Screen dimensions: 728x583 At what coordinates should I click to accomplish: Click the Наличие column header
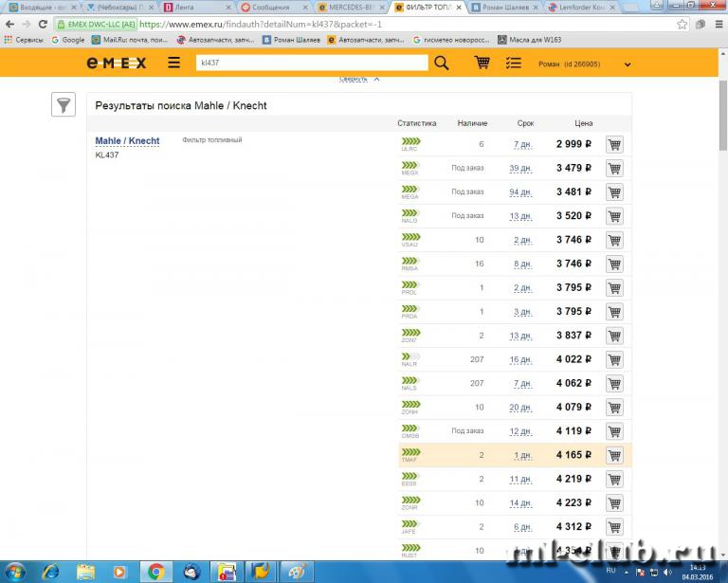(x=472, y=123)
